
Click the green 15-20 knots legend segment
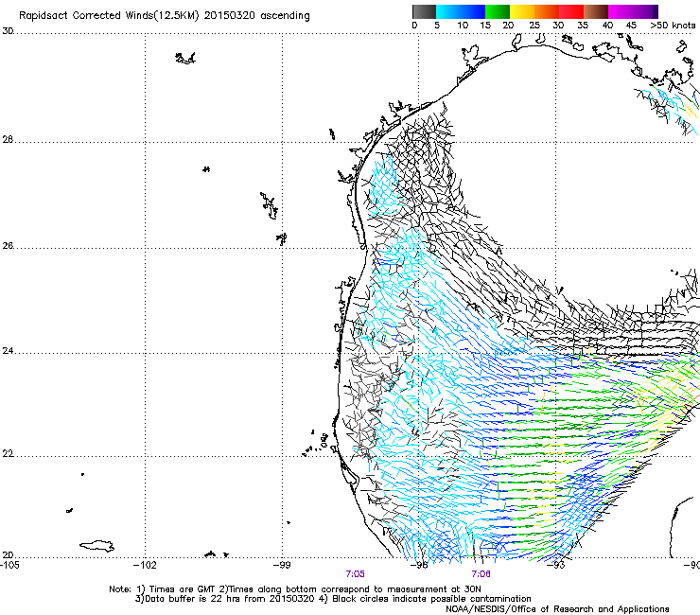click(x=498, y=11)
